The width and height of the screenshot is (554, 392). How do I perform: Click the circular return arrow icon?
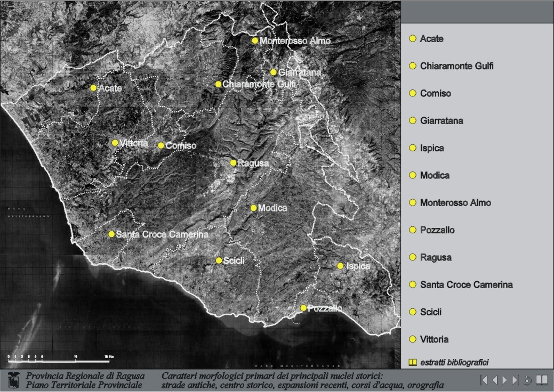(527, 380)
